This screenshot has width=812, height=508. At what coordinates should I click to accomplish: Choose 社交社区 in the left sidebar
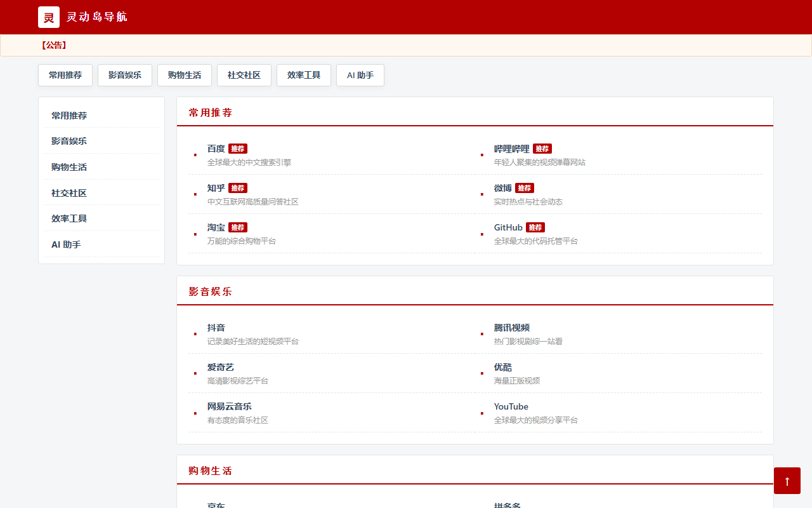pyautogui.click(x=101, y=193)
